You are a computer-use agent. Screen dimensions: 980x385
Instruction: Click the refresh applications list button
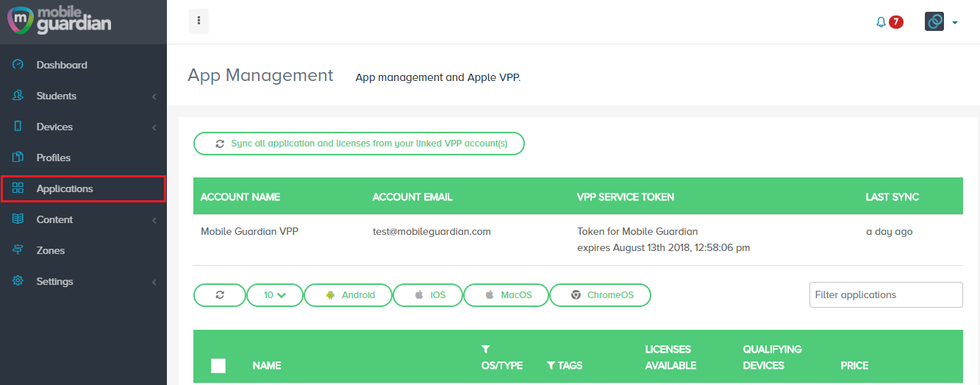(x=219, y=294)
